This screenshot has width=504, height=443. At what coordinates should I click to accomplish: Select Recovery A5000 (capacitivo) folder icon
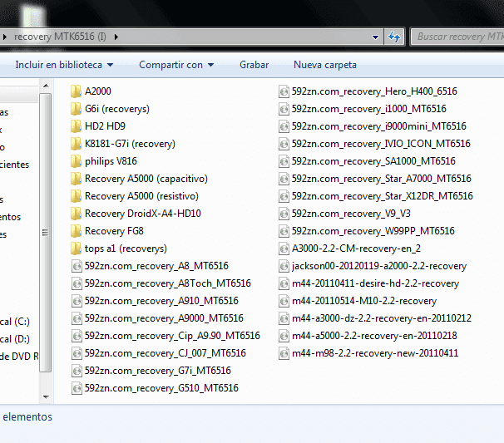(x=76, y=179)
